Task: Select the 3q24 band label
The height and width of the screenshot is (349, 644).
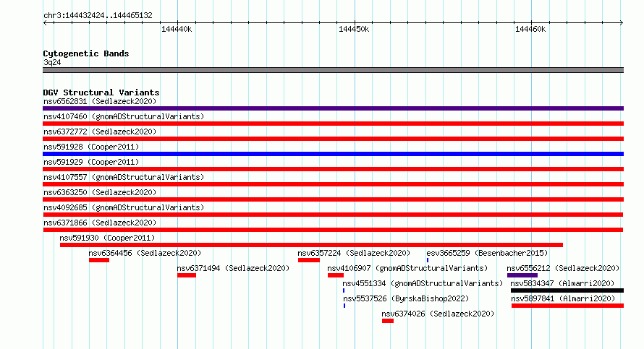Action: pos(52,62)
